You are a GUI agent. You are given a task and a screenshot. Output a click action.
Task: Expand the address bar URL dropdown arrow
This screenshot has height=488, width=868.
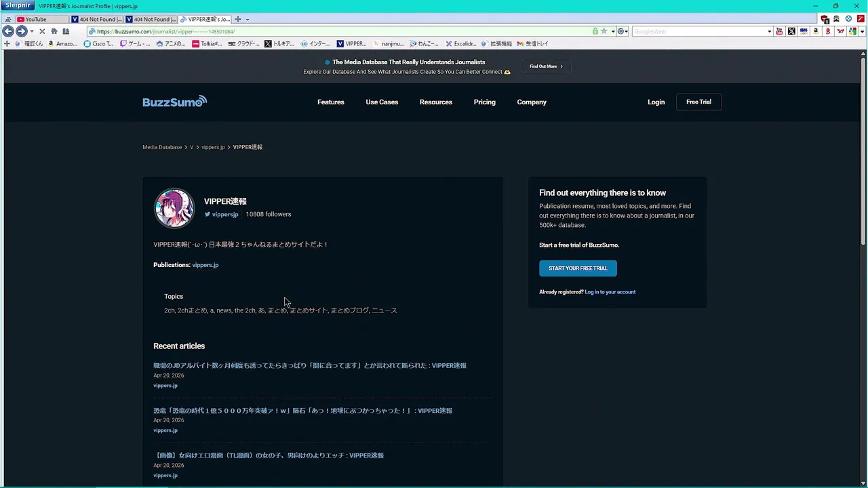[x=612, y=31]
